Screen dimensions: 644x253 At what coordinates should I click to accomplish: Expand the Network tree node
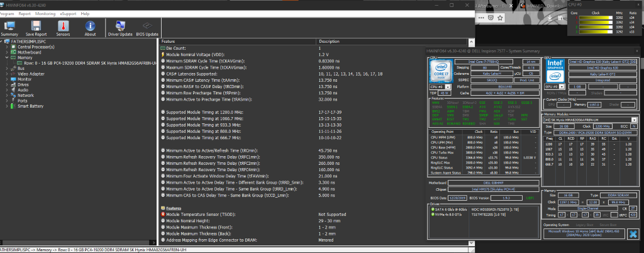point(7,95)
